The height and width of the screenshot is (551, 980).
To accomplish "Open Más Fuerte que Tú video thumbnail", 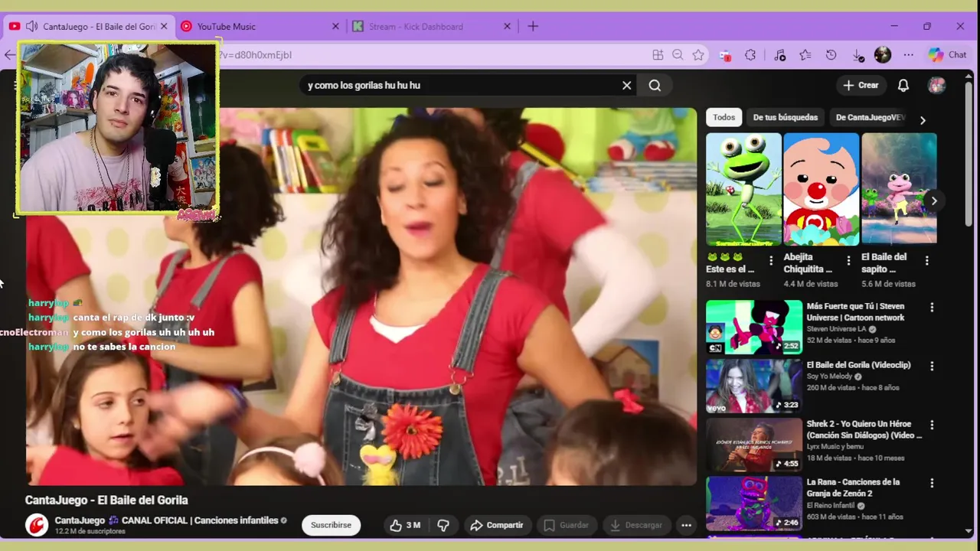I will click(754, 328).
